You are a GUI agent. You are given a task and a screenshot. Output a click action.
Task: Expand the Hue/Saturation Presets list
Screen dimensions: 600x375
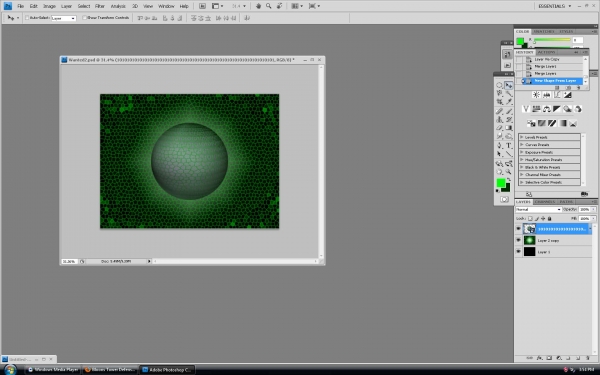(x=521, y=160)
